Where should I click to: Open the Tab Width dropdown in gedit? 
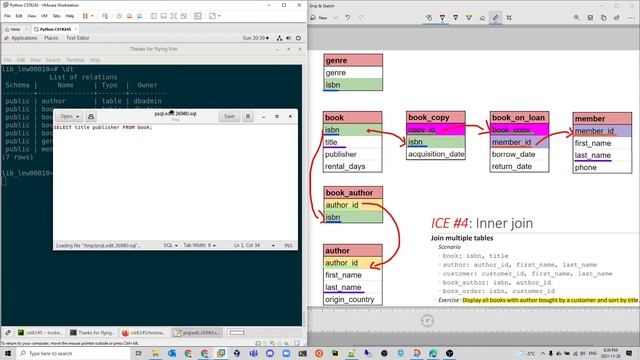(x=200, y=245)
